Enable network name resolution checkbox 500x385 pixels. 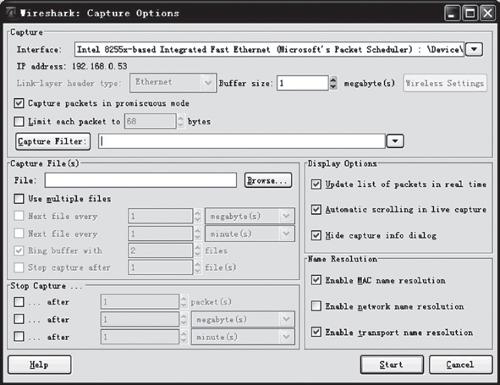[x=316, y=306]
